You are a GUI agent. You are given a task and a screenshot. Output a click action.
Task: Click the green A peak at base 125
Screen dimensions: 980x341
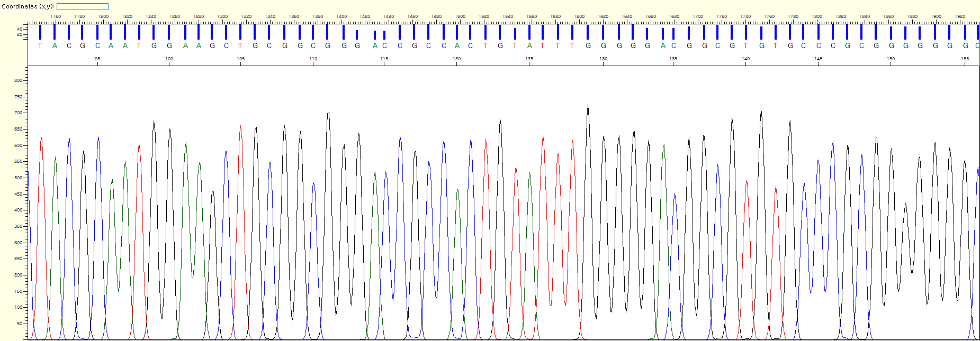click(529, 173)
